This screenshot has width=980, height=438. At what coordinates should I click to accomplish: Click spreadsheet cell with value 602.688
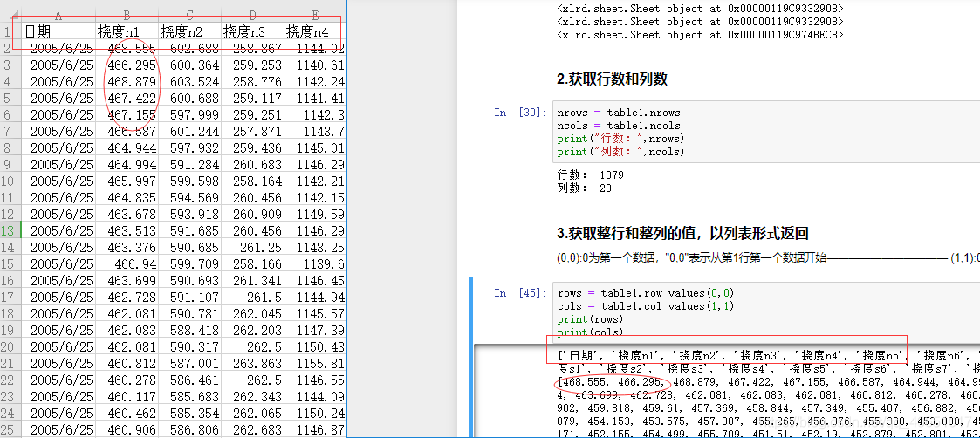click(189, 48)
